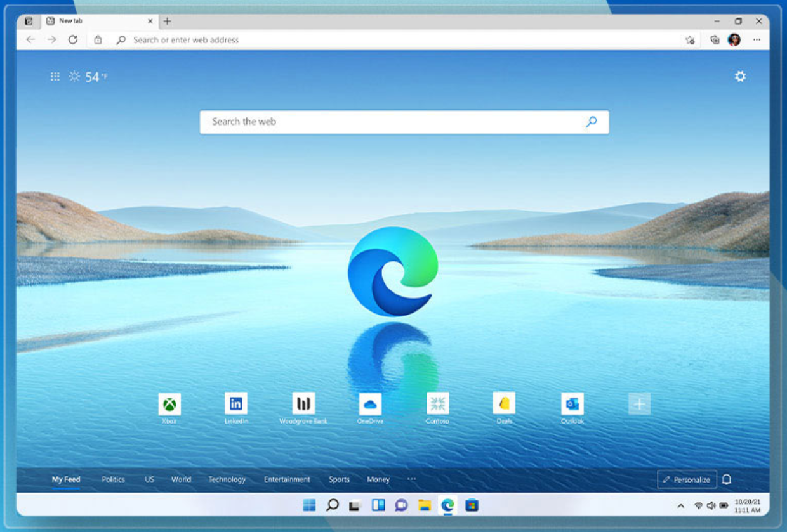Open the taskbar clock and date

[x=747, y=505]
